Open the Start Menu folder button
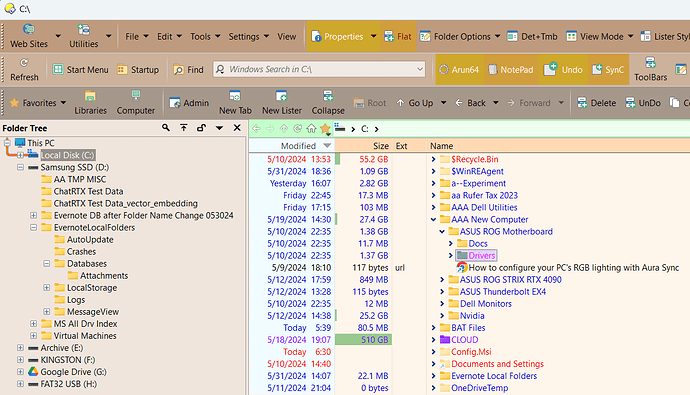Screen dimensions: 690x395 [81, 69]
